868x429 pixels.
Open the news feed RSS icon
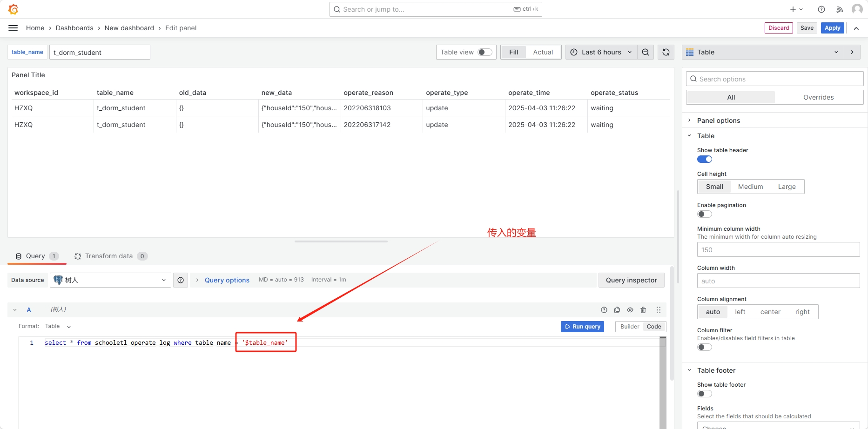[840, 9]
